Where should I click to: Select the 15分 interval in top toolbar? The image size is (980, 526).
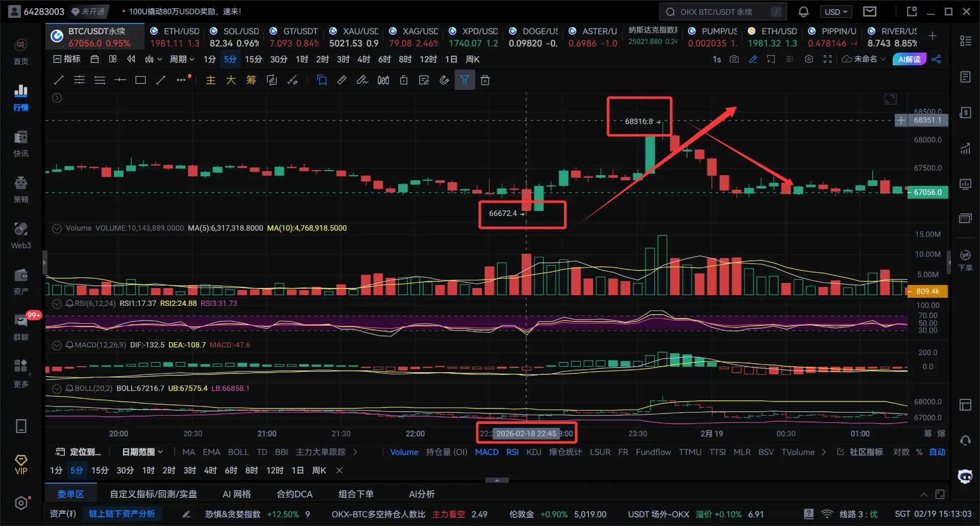point(254,59)
